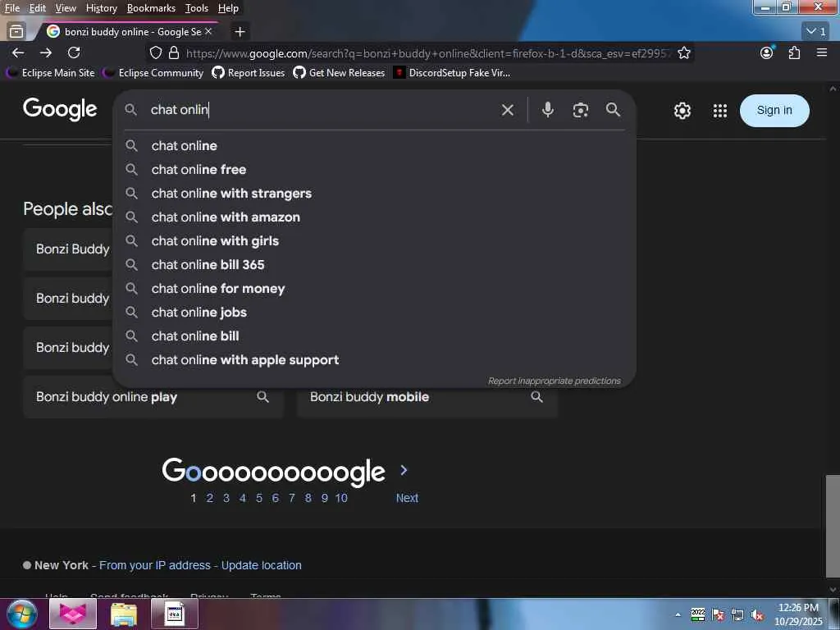The image size is (840, 630).
Task: Open Firefox tracking protection shield
Action: [x=155, y=52]
